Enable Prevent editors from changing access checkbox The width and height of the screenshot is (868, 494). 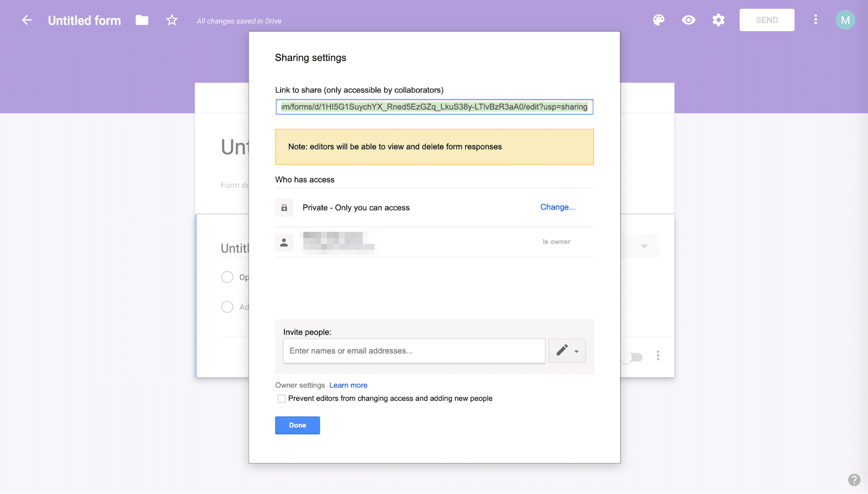tap(281, 398)
